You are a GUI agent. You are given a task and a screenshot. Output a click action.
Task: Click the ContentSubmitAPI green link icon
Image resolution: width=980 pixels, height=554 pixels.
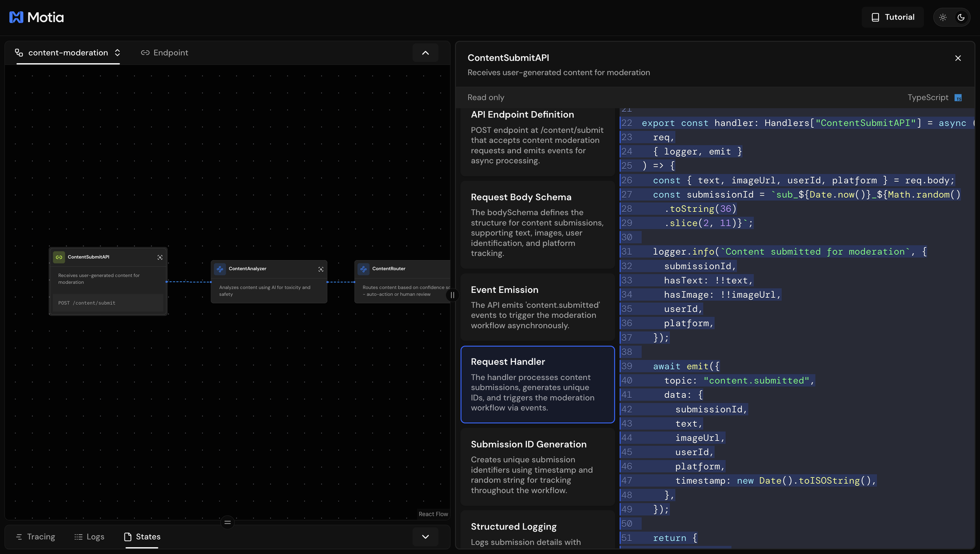(59, 257)
